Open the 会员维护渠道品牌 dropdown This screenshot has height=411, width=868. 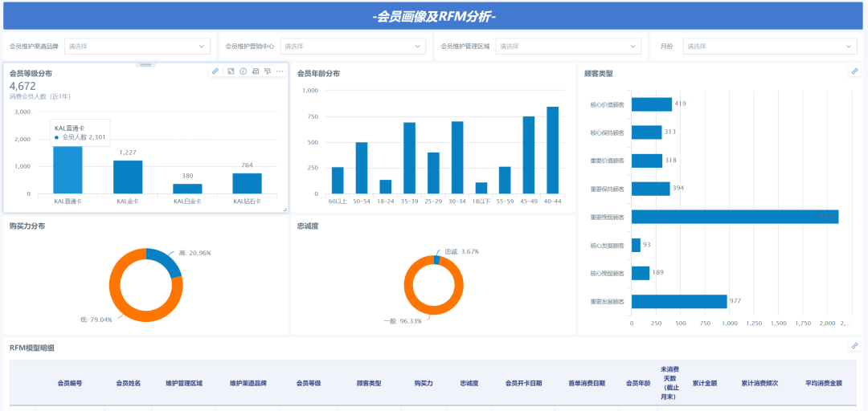(137, 47)
